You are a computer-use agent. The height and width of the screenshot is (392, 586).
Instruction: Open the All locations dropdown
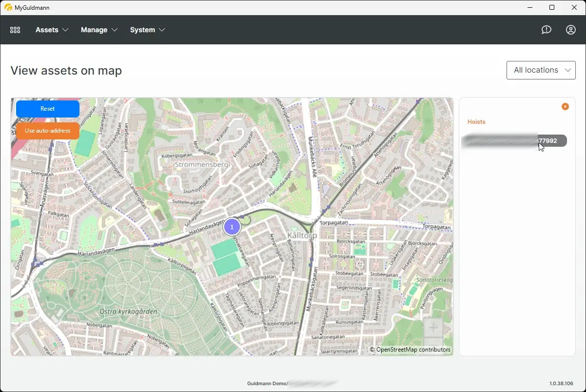point(541,70)
